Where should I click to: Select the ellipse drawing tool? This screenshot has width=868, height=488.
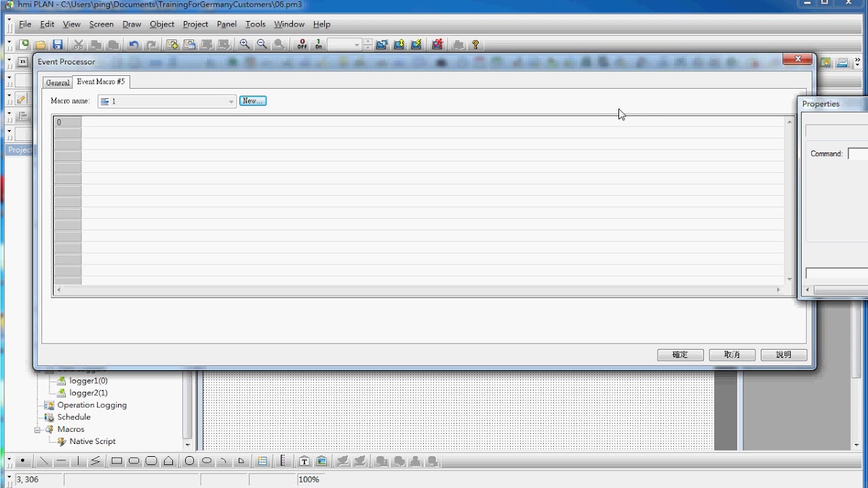[207, 461]
